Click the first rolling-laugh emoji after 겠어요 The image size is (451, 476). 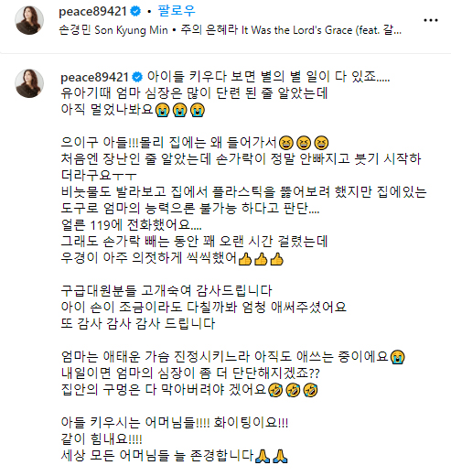pos(275,390)
